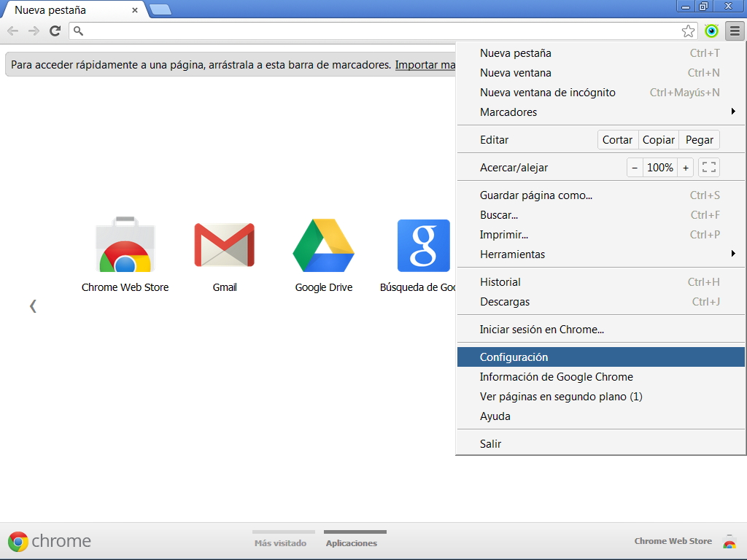Select Nueva pestaña menu item
The height and width of the screenshot is (560, 747).
tap(601, 52)
